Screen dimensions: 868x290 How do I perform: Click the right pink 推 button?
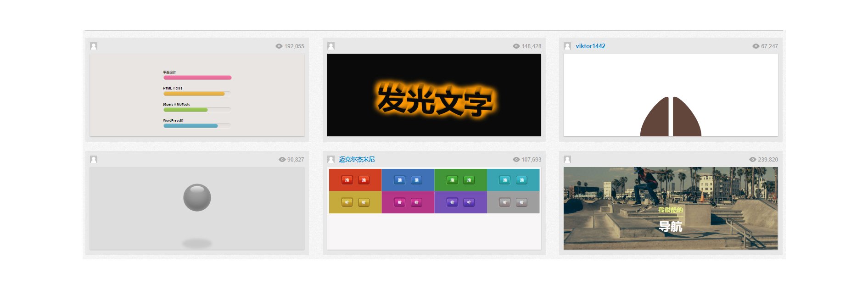point(416,202)
